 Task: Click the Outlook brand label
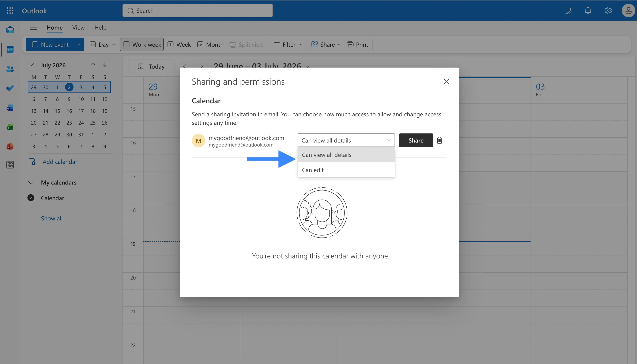click(x=34, y=11)
